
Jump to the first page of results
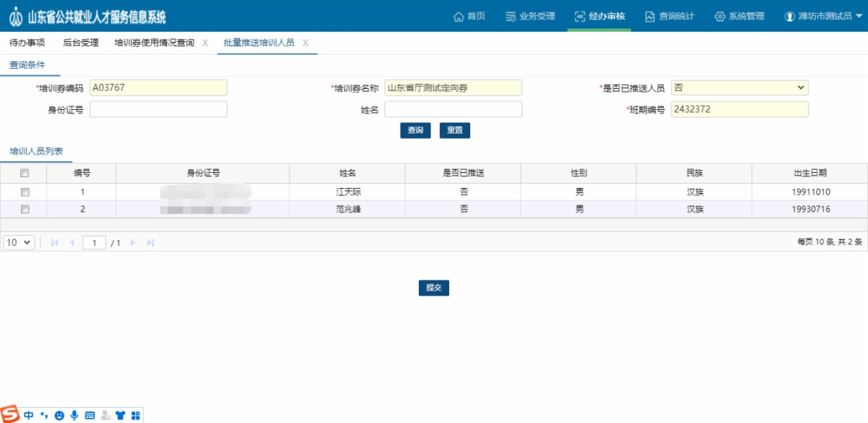pyautogui.click(x=55, y=243)
